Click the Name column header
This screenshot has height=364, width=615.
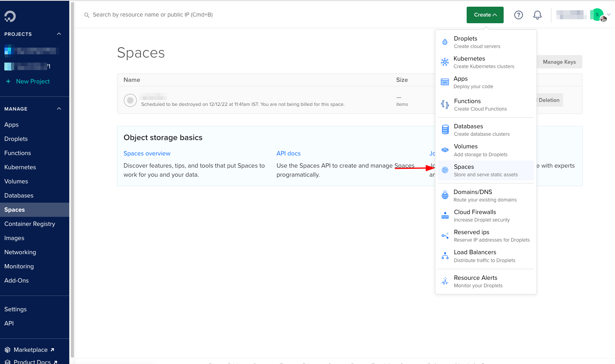(x=132, y=80)
